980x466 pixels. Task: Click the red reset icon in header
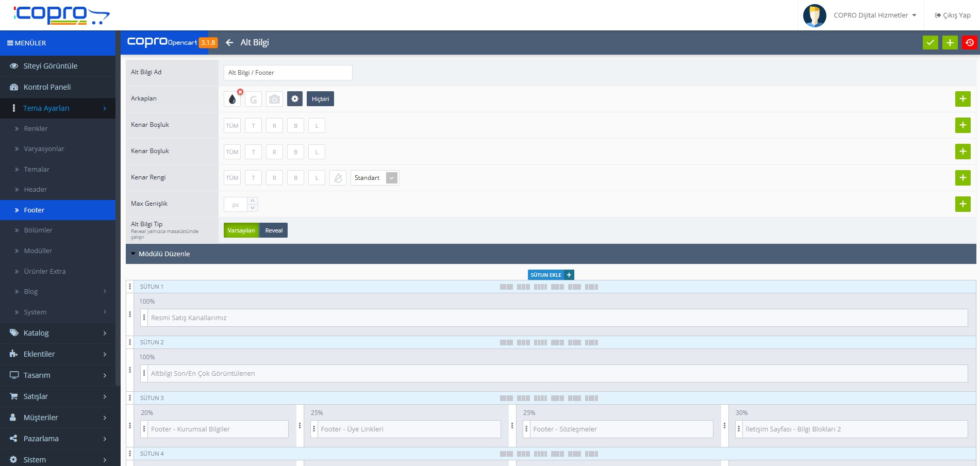click(x=970, y=43)
